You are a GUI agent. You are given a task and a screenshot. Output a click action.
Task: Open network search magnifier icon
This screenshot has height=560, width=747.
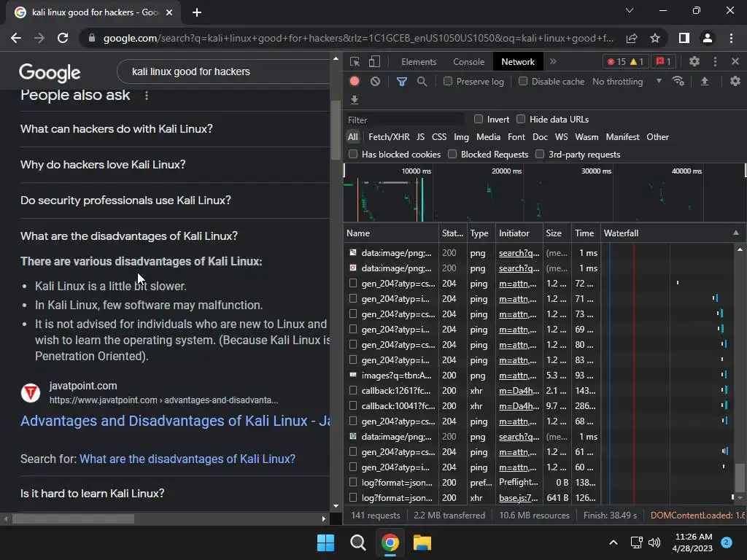422,82
